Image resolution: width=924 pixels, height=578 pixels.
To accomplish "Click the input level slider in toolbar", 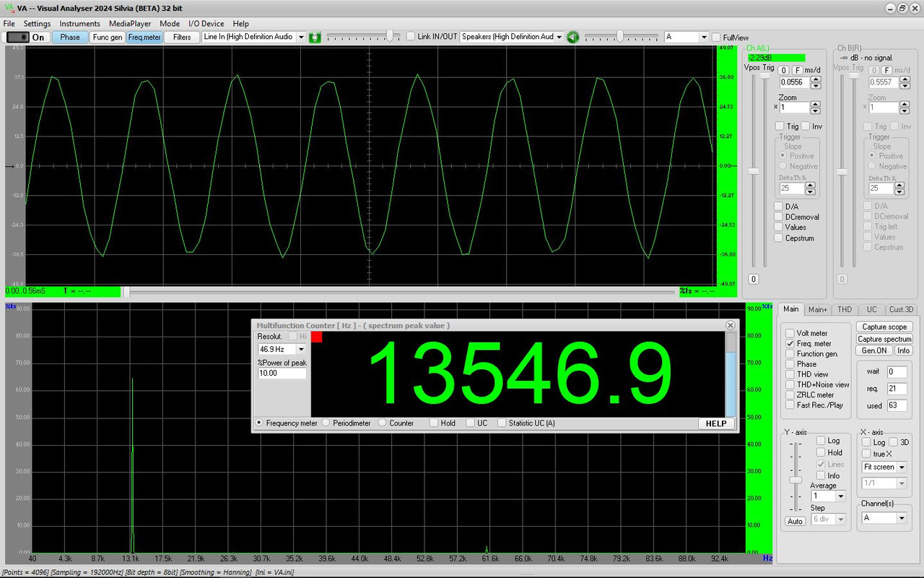I will coord(362,36).
